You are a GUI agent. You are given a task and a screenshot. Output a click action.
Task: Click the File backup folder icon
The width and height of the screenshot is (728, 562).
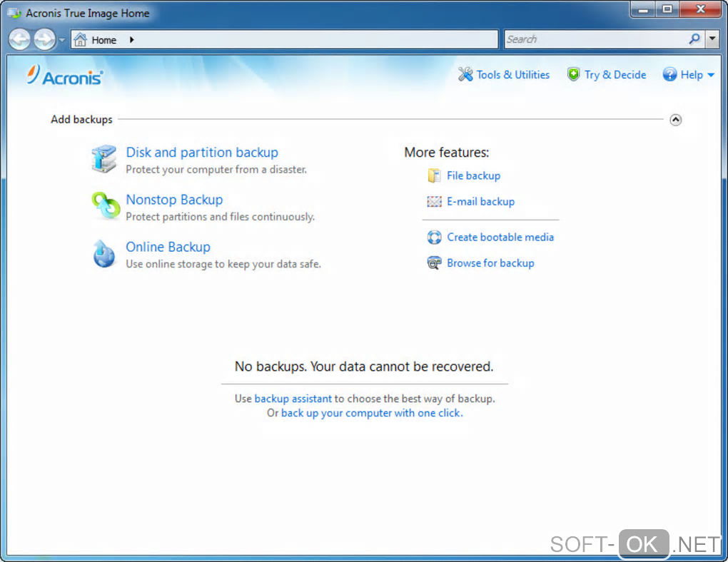(434, 175)
